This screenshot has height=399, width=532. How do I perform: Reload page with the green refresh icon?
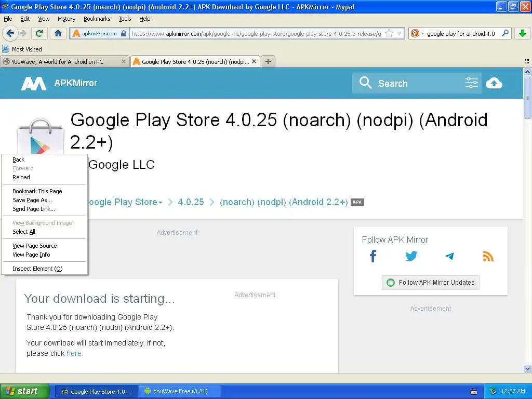(x=39, y=33)
